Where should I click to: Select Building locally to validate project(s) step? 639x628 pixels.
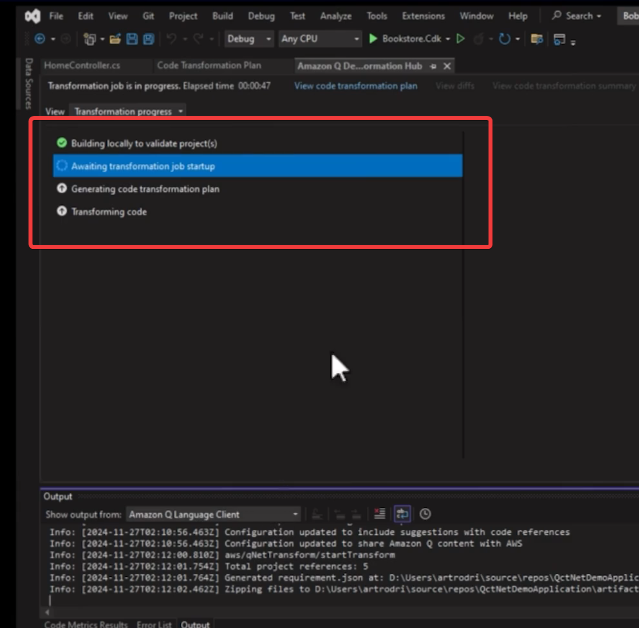258,143
